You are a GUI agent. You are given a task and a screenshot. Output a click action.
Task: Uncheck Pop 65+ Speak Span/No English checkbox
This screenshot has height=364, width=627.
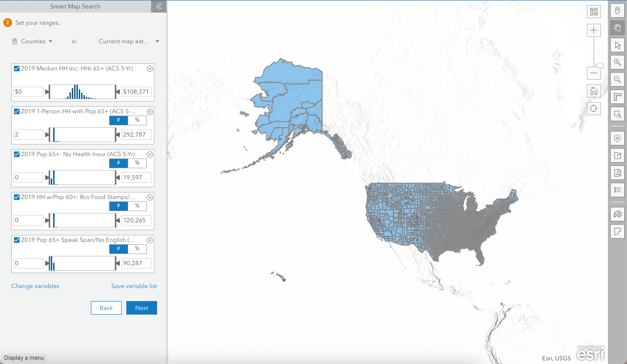17,240
